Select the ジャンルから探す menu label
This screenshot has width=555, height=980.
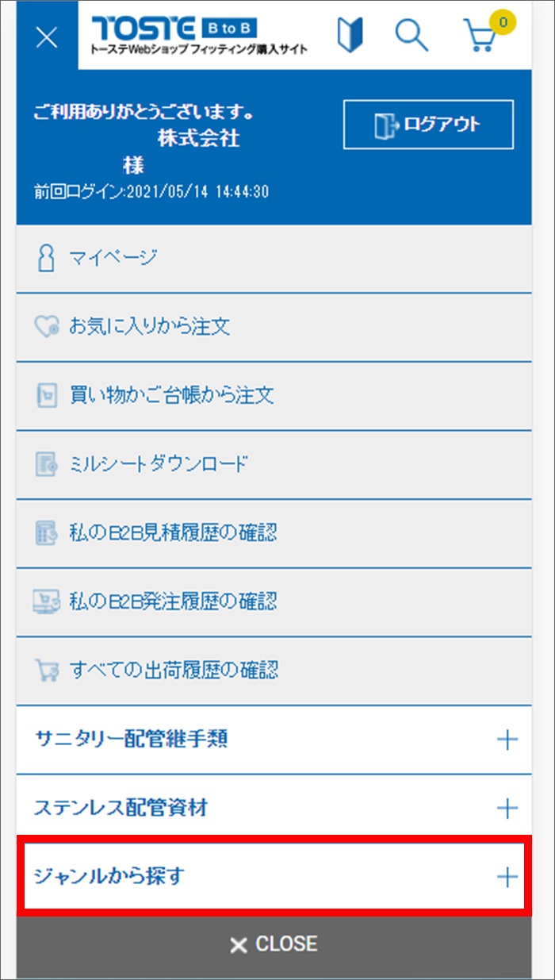110,877
